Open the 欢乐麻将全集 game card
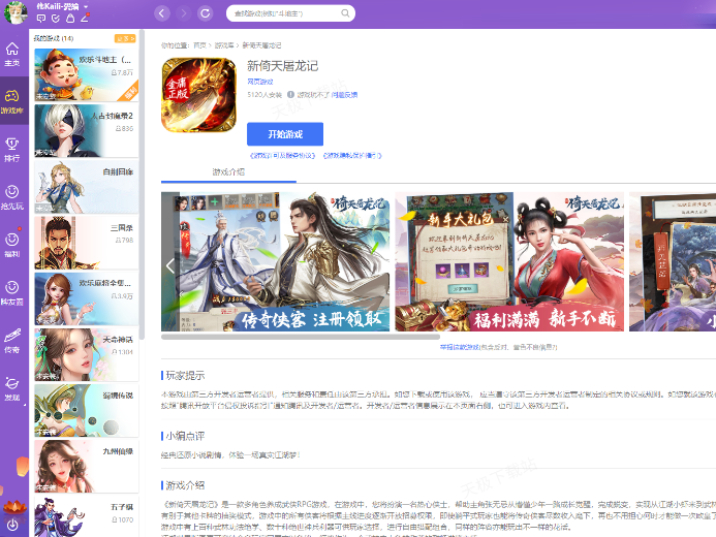 86,299
